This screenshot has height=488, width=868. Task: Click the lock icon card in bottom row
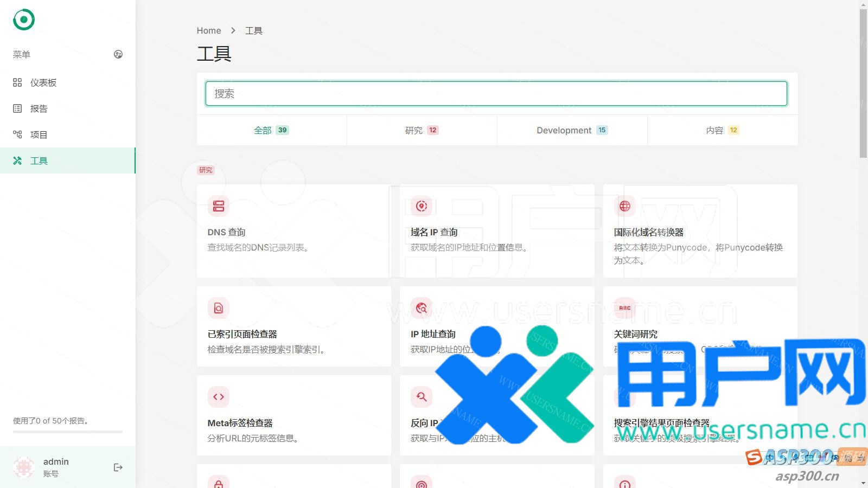point(219,482)
